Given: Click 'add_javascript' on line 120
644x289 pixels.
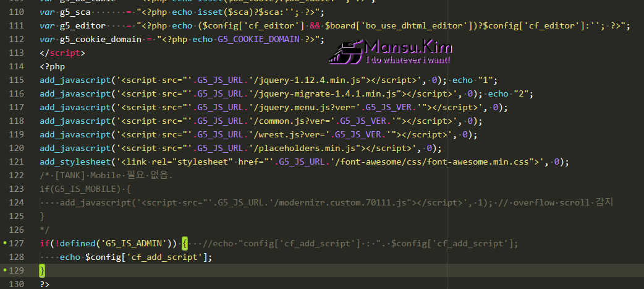Looking at the screenshot, I should (x=75, y=148).
